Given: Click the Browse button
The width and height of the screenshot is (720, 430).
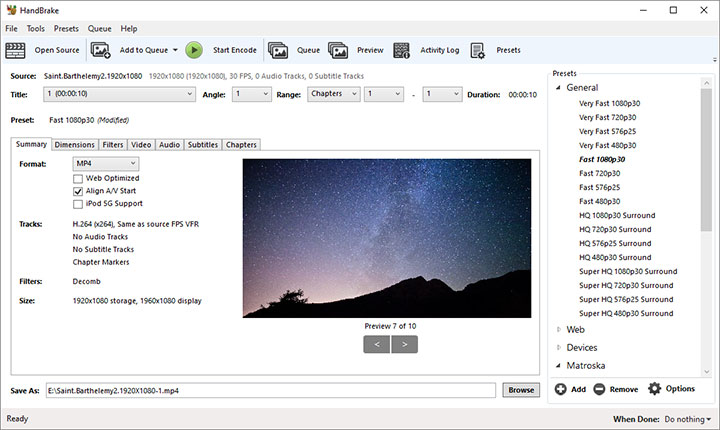Looking at the screenshot, I should 521,390.
